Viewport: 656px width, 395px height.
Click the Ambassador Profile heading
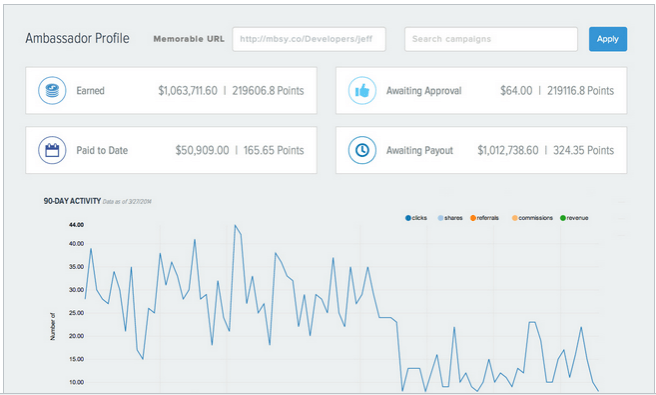77,38
